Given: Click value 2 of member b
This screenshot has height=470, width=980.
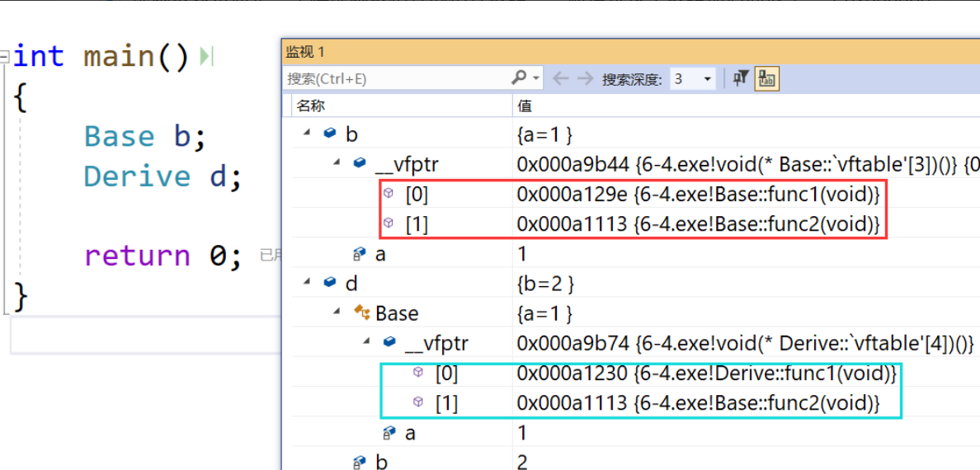Looking at the screenshot, I should click(x=522, y=463).
